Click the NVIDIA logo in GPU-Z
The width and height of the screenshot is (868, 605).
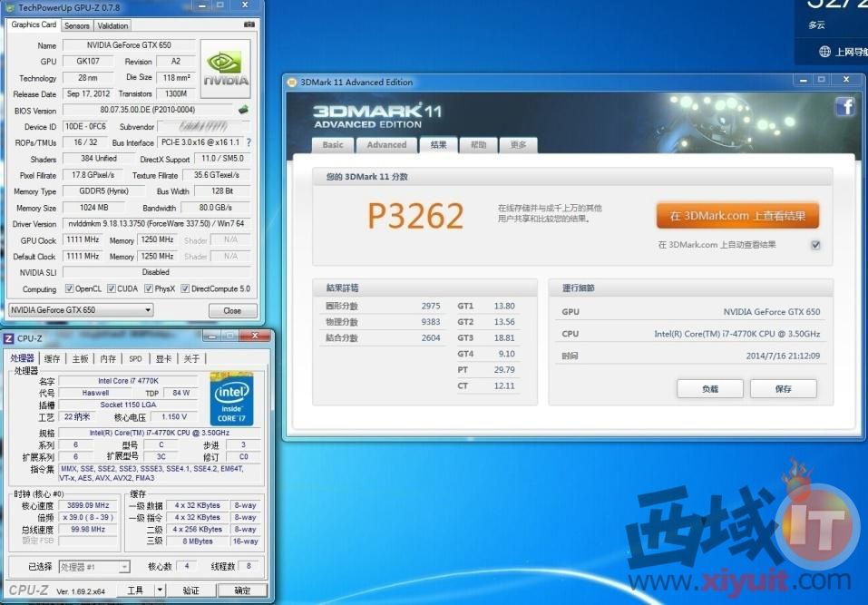[226, 69]
